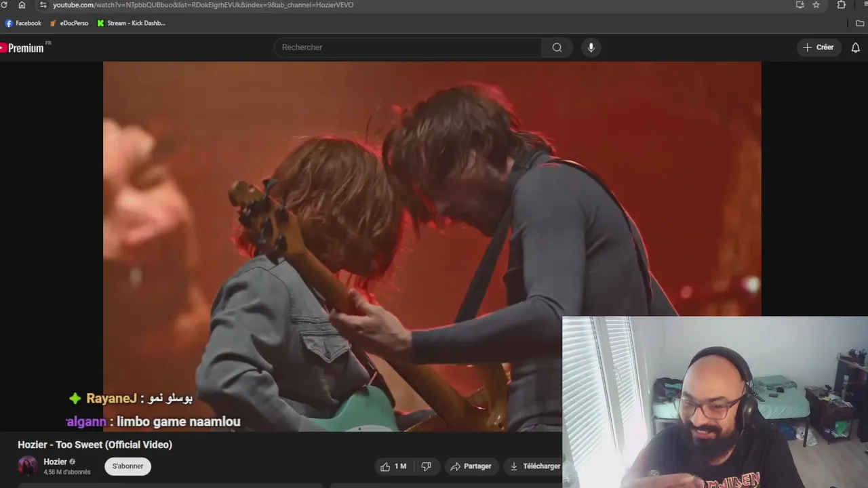The image size is (868, 488).
Task: Open Facebook bookmark
Action: point(23,23)
